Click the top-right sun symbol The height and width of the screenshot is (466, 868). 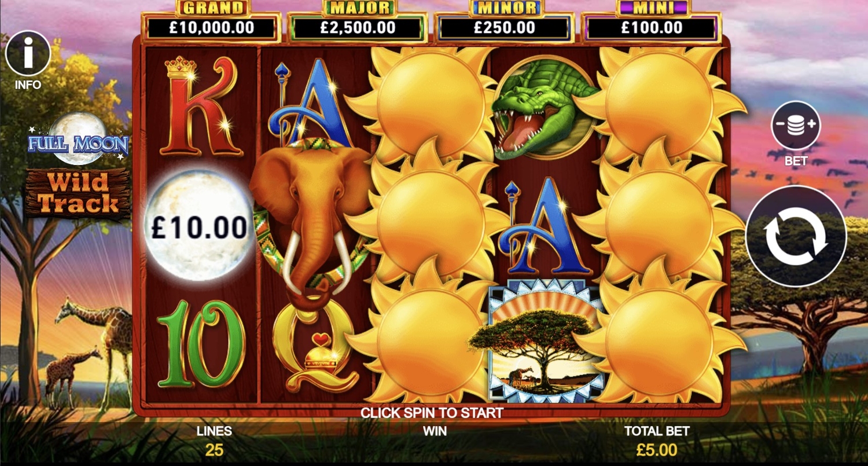point(660,104)
